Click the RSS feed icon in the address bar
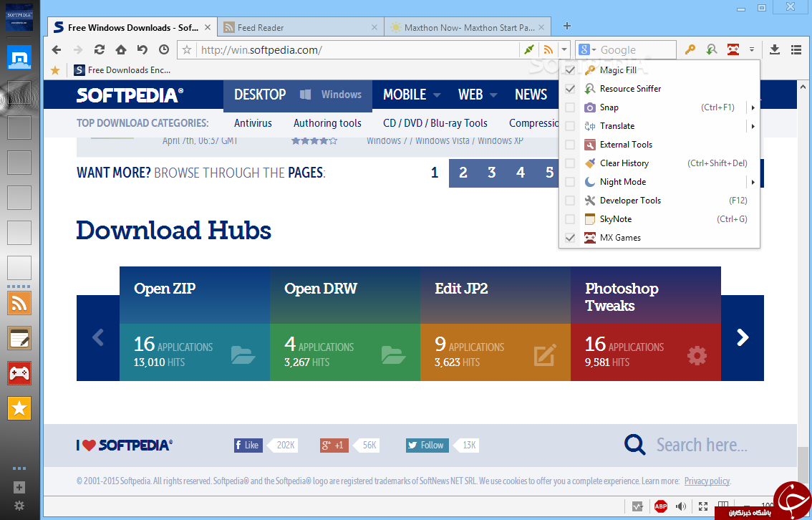This screenshot has height=520, width=812. 548,49
